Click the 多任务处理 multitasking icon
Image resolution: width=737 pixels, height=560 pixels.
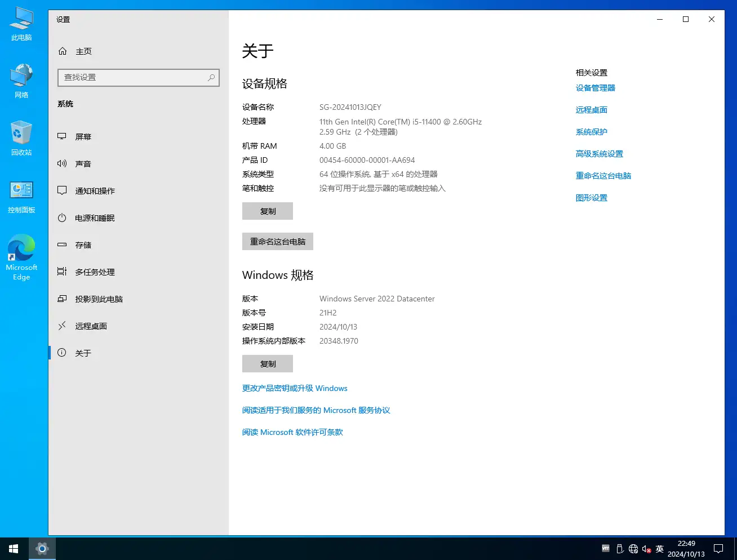pyautogui.click(x=62, y=272)
